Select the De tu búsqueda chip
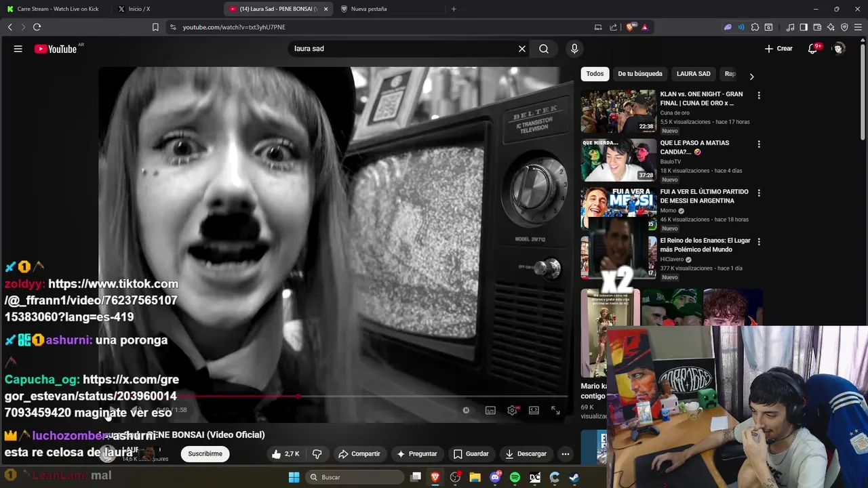Viewport: 868px width, 488px height. 639,74
